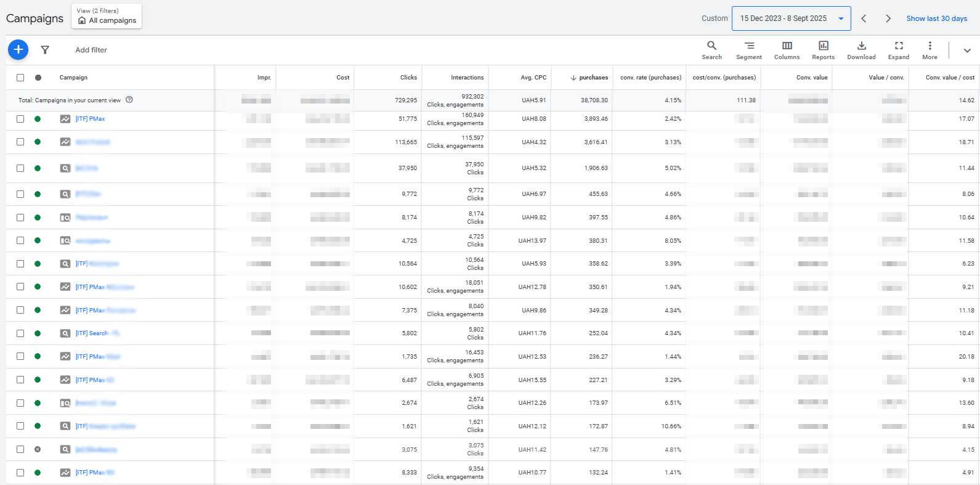980x485 pixels.
Task: Click the blue plus create campaign button
Action: click(18, 49)
